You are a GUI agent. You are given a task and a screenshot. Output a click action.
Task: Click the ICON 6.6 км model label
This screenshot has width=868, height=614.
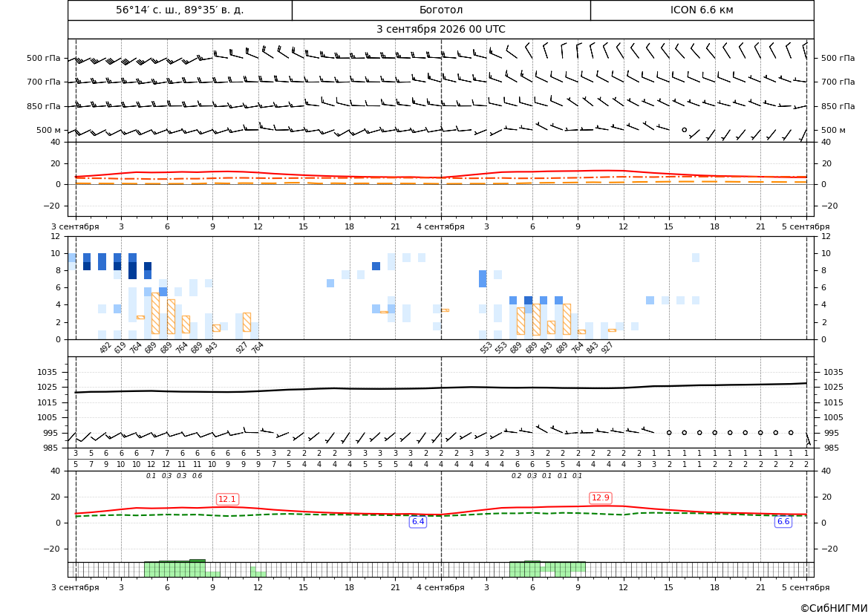pos(702,10)
